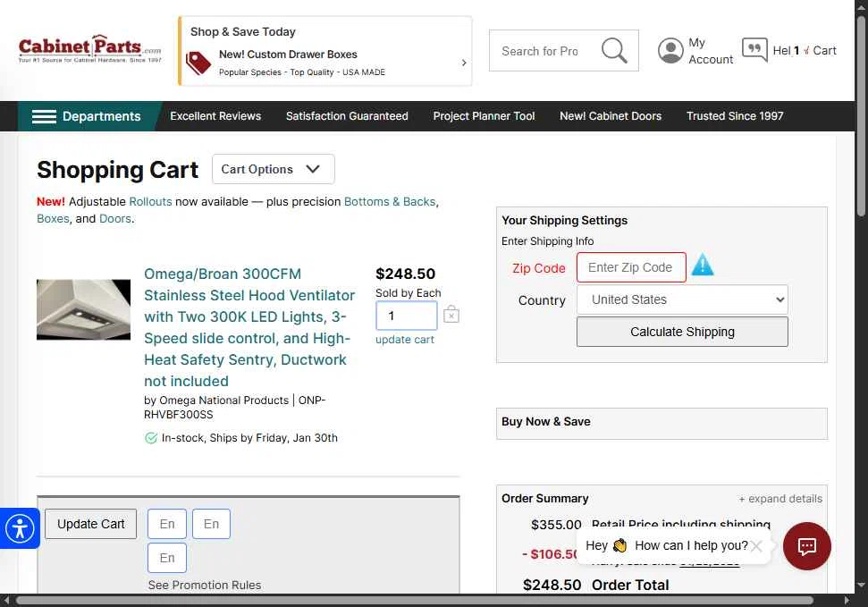
Task: Open the Departments hamburger menu
Action: (87, 116)
